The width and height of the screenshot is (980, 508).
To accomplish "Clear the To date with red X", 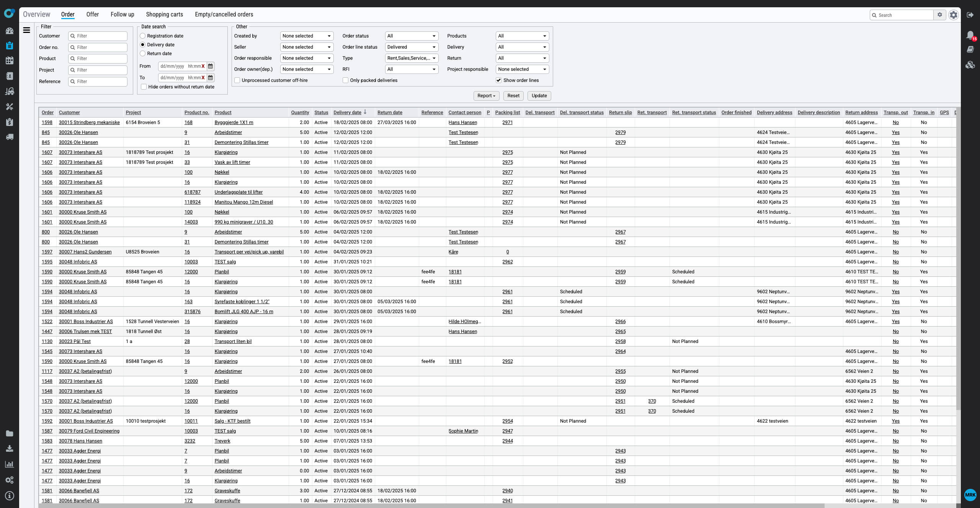I will coord(203,78).
